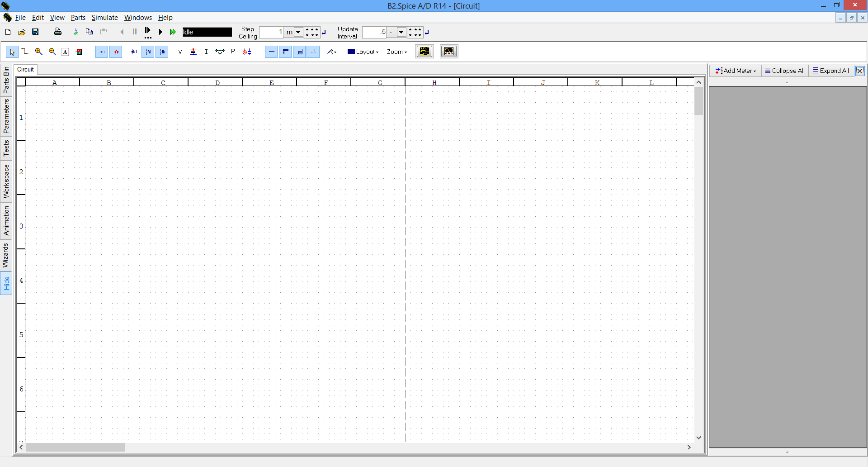Run fast simulation with green double arrow
868x467 pixels.
click(x=173, y=32)
